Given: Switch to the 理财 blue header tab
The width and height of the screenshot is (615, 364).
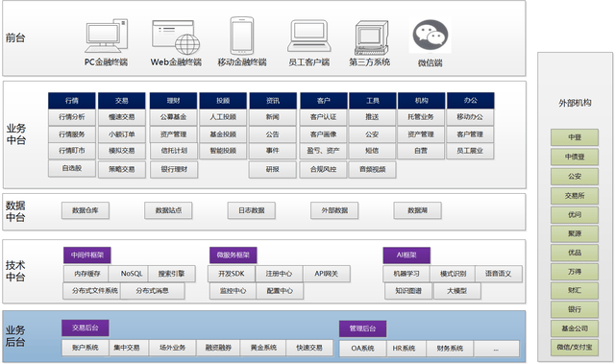Looking at the screenshot, I should pyautogui.click(x=173, y=101).
